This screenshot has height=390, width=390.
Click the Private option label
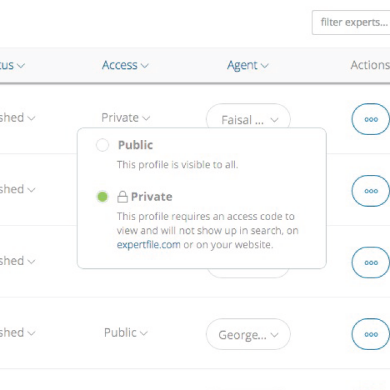(152, 197)
